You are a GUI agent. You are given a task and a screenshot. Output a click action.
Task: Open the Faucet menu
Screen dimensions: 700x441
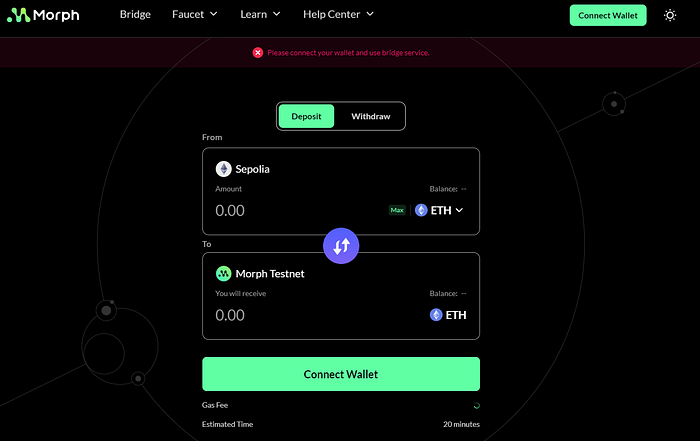pos(195,15)
